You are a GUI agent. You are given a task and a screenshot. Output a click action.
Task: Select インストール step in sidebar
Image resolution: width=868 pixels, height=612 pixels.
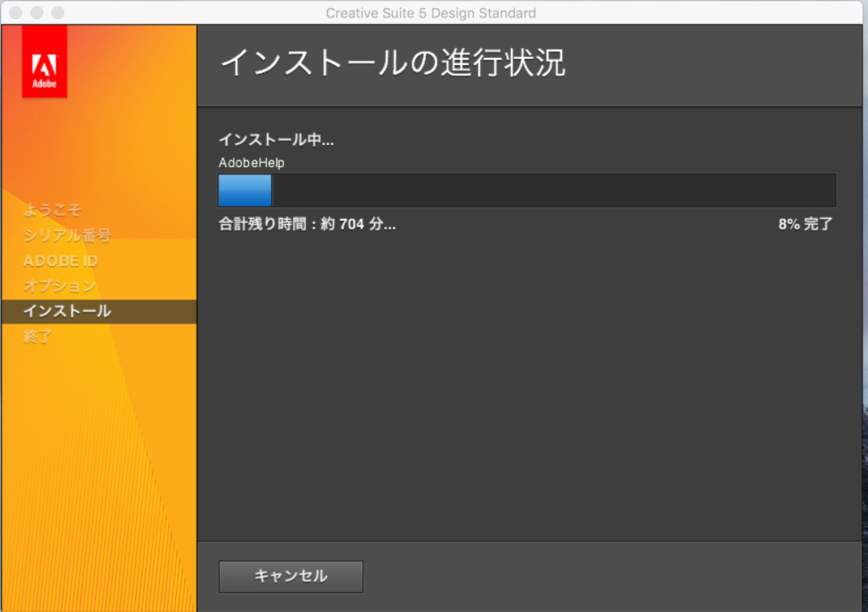pos(99,312)
